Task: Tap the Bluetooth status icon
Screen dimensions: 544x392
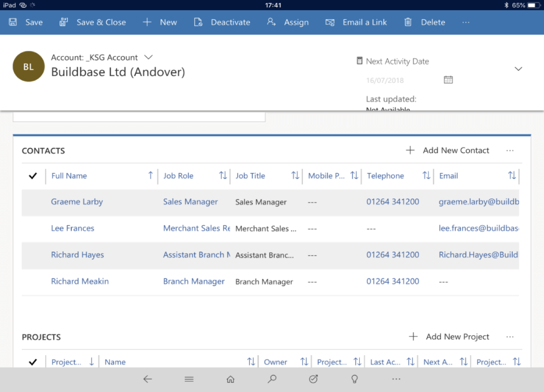Action: coord(506,5)
